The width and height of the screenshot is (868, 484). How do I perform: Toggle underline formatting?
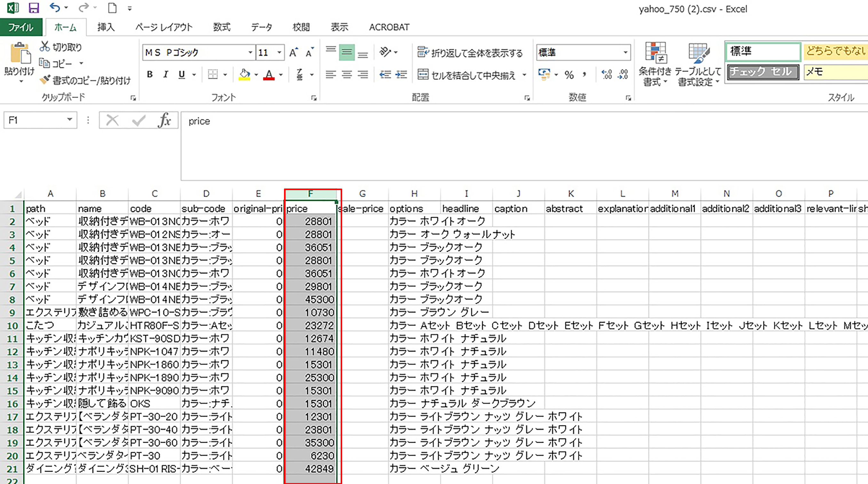coord(182,75)
